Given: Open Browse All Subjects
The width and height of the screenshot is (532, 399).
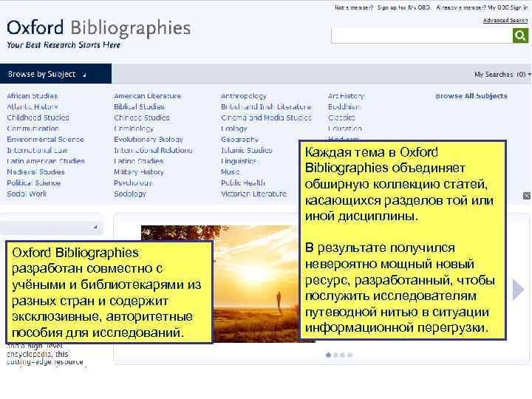Looking at the screenshot, I should [x=471, y=96].
